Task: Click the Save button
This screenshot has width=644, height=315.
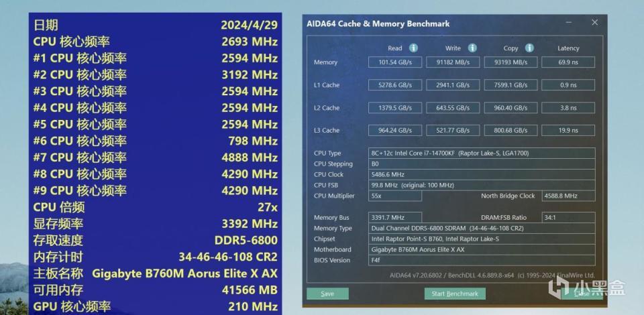Action: (327, 294)
